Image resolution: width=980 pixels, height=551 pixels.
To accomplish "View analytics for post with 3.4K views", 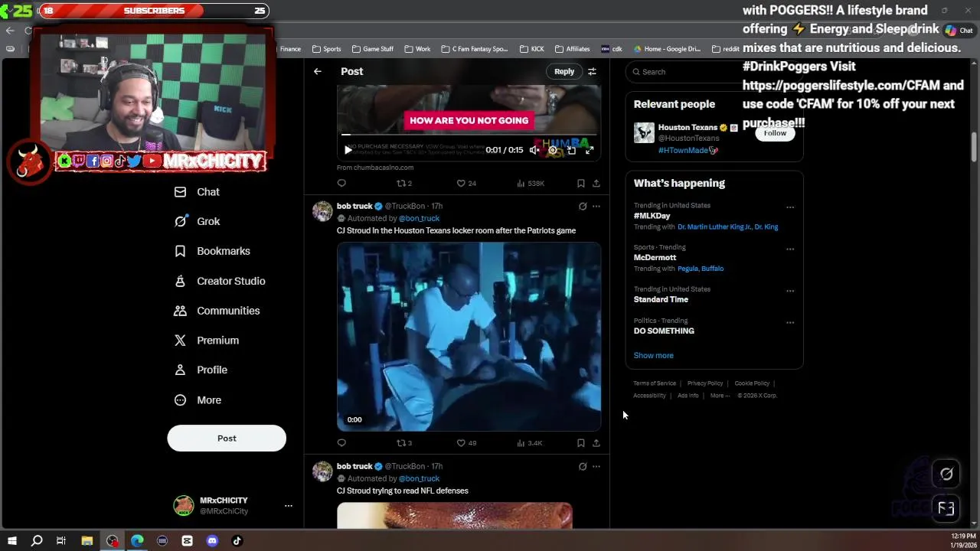I will pos(530,442).
